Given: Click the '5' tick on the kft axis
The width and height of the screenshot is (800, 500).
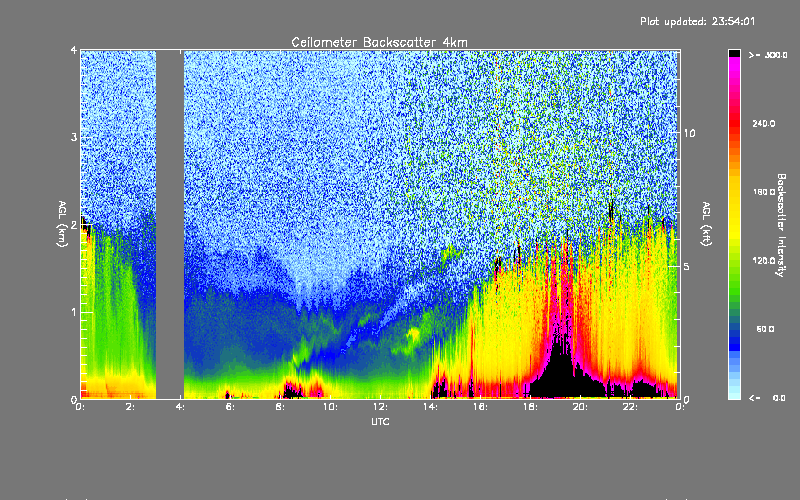Looking at the screenshot, I should pos(687,266).
